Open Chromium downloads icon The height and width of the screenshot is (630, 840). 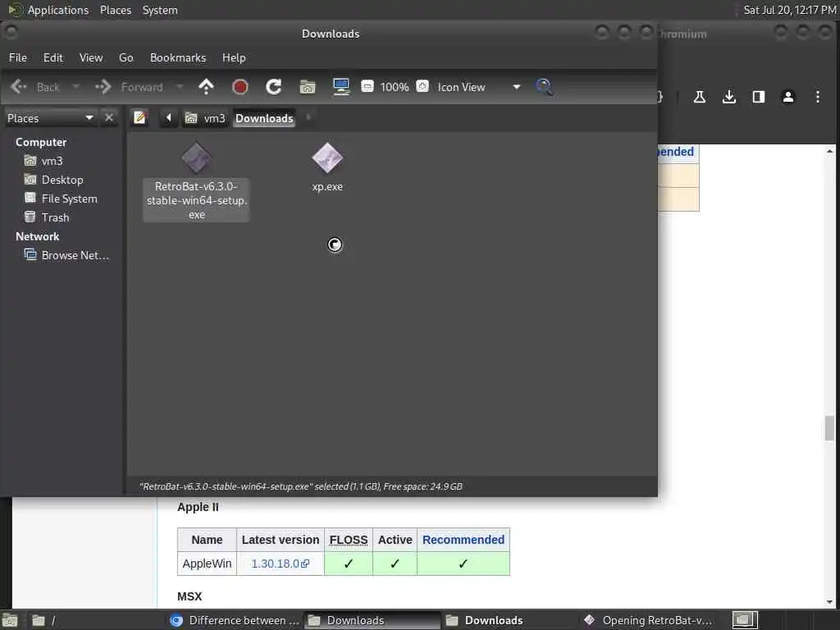click(728, 97)
